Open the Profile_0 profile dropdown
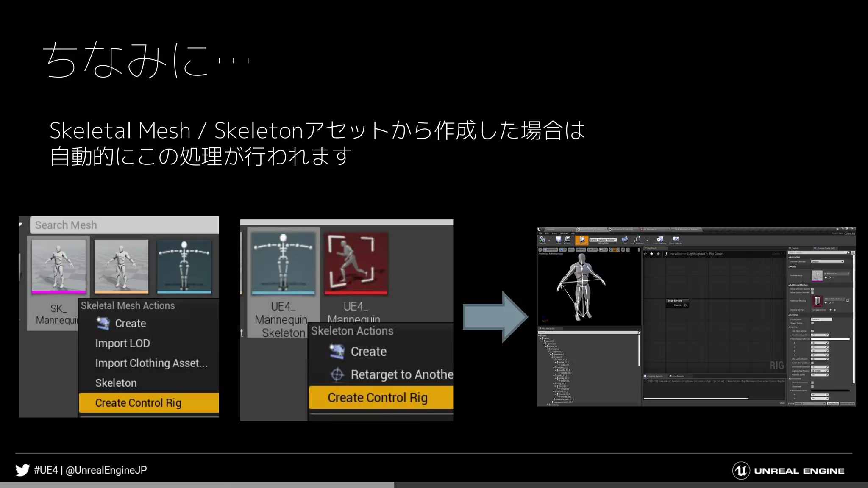This screenshot has width=868, height=488. point(810,404)
